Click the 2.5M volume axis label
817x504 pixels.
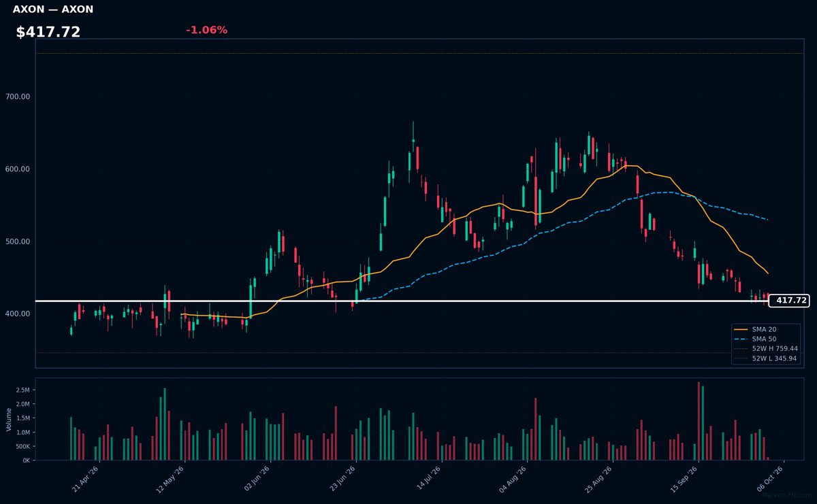click(x=22, y=390)
